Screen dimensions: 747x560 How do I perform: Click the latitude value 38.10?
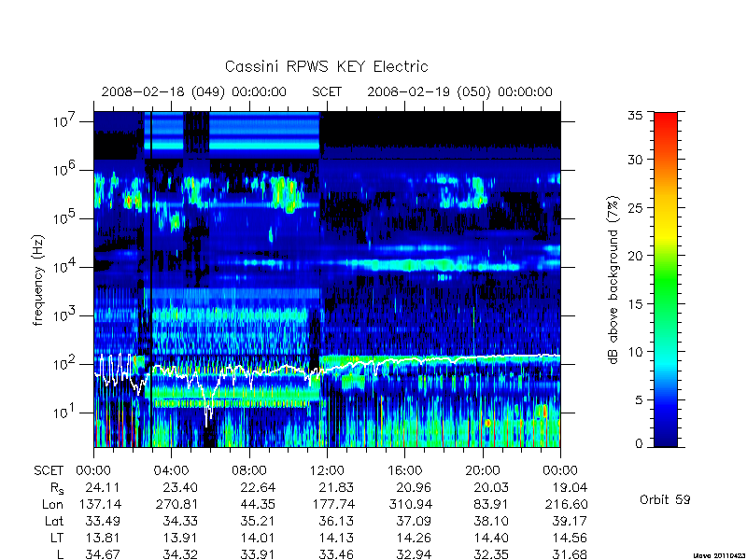pyautogui.click(x=491, y=521)
